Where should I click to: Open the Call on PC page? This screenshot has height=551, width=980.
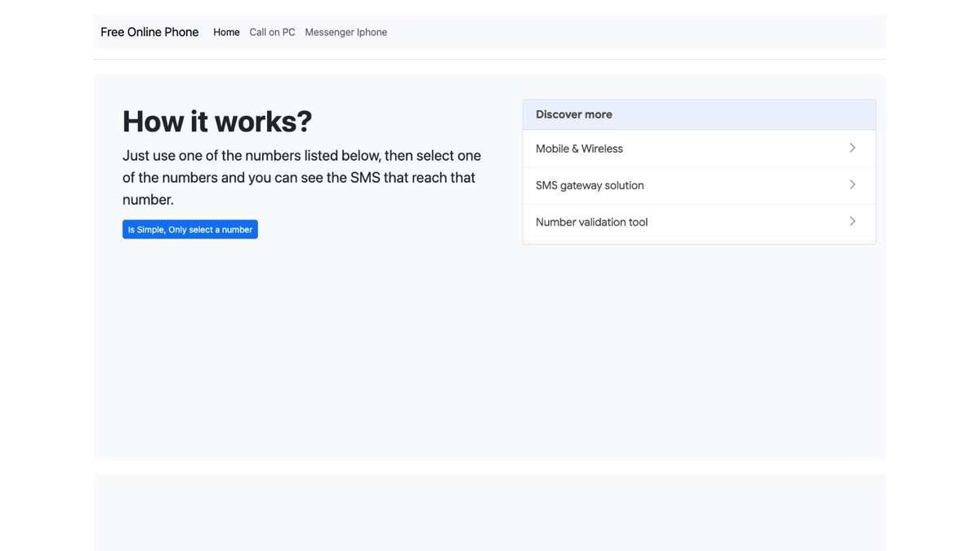click(272, 33)
